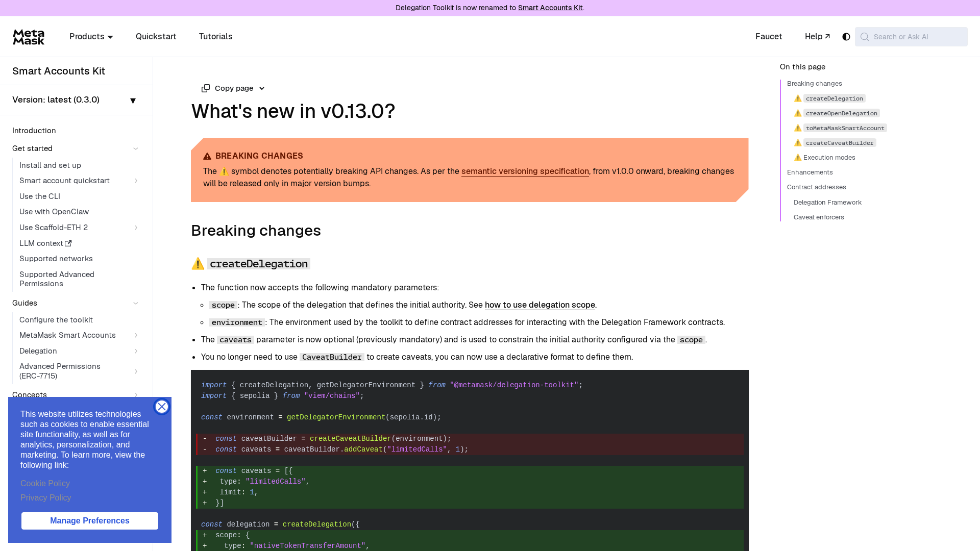Close the cookie notice banner
This screenshot has width=980, height=551.
162,407
